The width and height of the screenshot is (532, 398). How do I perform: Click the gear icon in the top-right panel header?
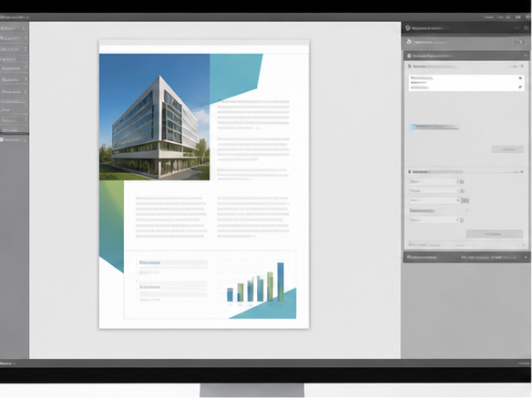click(527, 28)
